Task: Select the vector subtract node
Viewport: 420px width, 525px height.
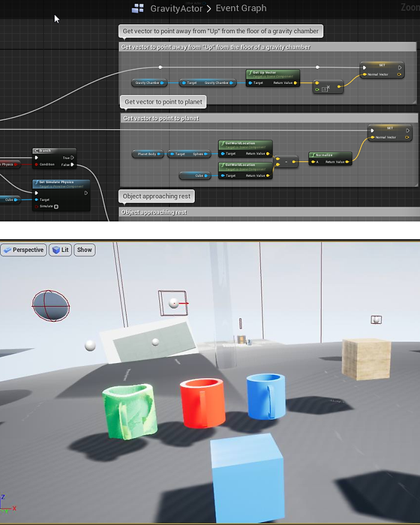Action: 286,162
